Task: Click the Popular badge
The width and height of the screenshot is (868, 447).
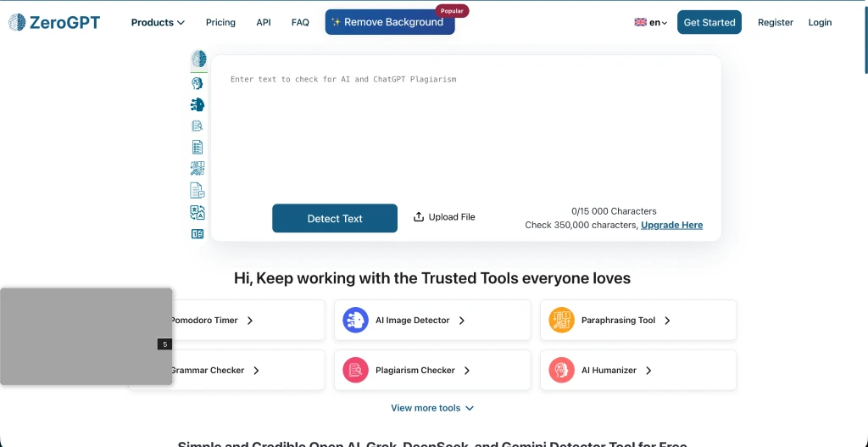Action: tap(452, 10)
